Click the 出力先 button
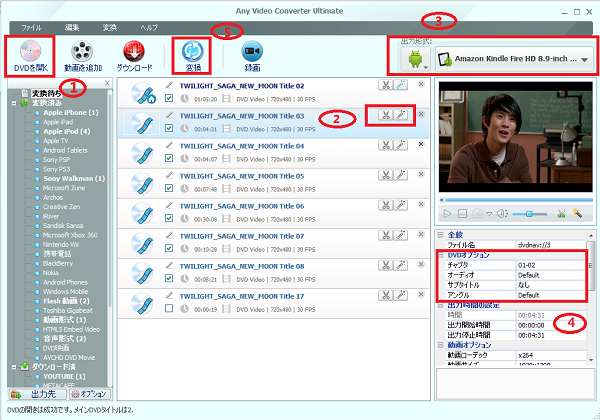The width and height of the screenshot is (600, 420). [x=37, y=394]
